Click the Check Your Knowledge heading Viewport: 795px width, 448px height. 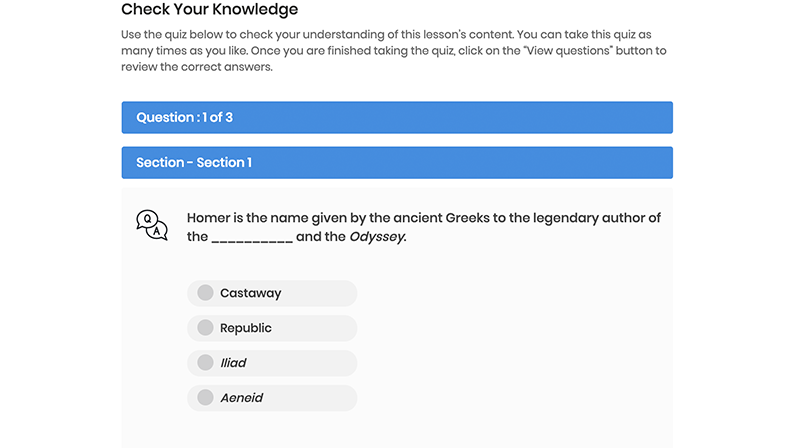coord(209,9)
